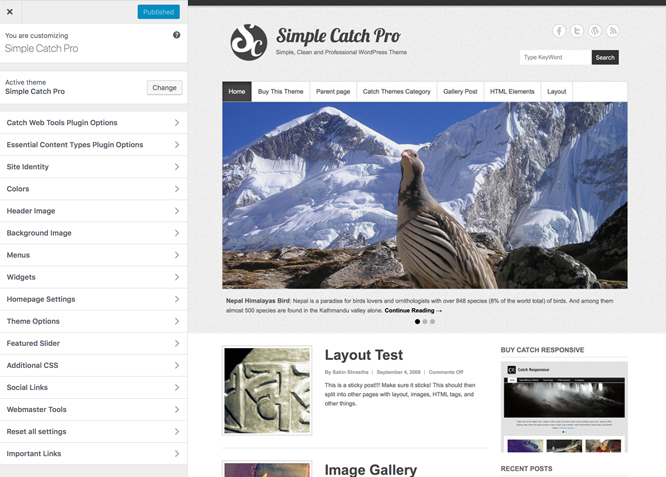Select the first slider pagination dot
The width and height of the screenshot is (666, 477).
417,322
